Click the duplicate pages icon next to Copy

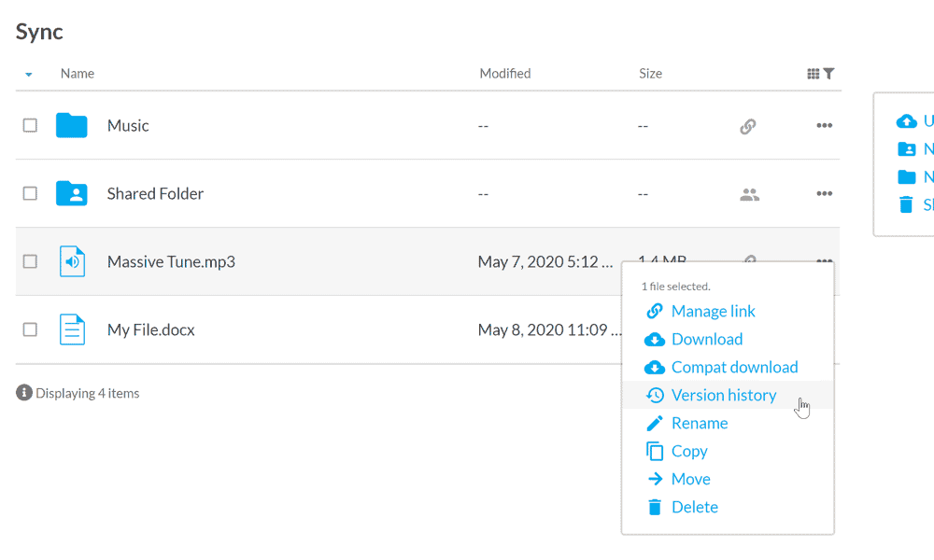click(x=655, y=451)
